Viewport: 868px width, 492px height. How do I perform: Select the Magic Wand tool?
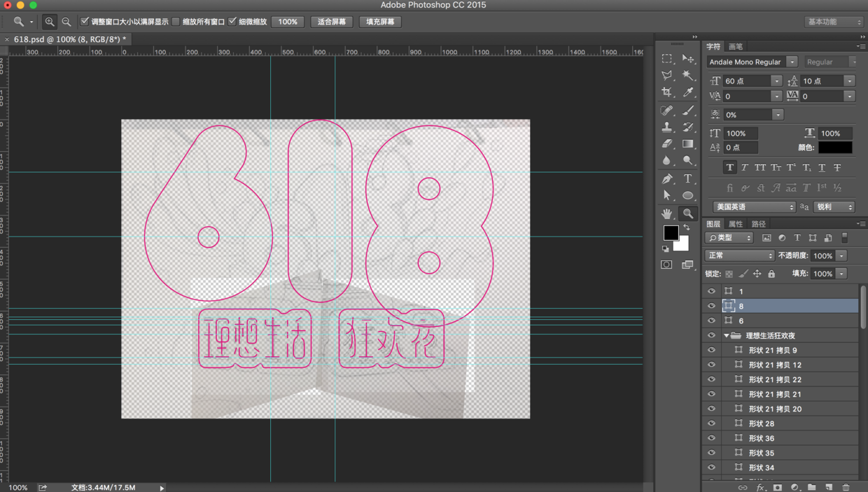coord(688,76)
